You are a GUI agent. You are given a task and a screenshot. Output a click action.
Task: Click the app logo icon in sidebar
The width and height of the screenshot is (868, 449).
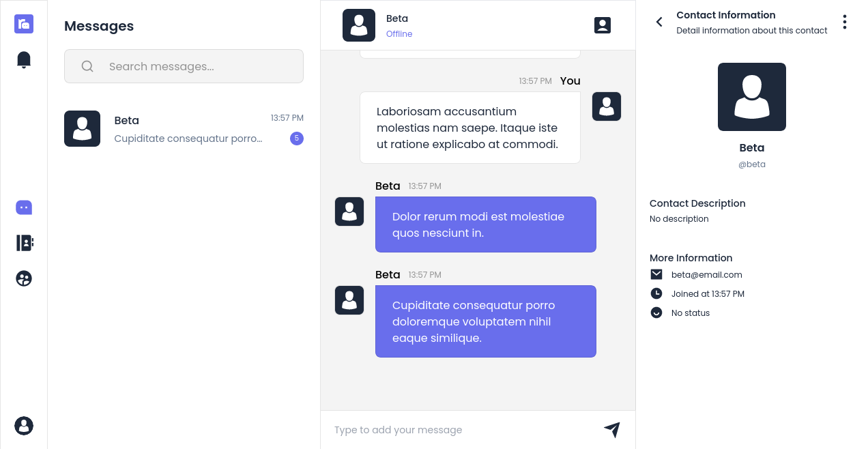pos(24,24)
